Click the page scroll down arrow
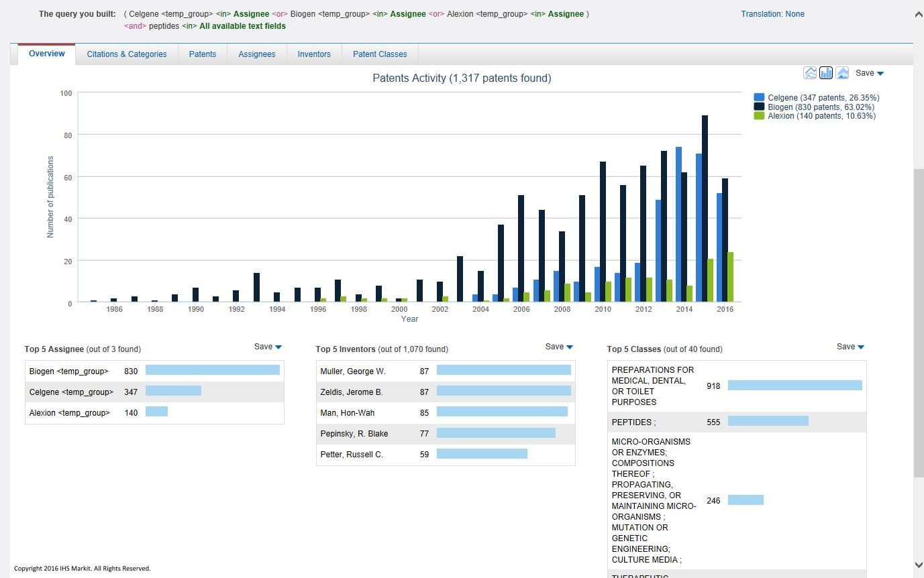 pos(919,565)
